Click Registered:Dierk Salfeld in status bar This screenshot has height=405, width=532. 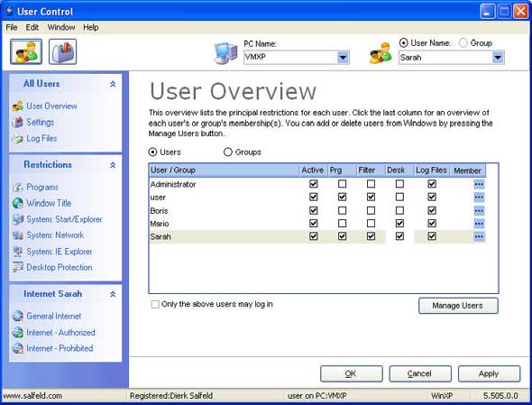point(171,396)
